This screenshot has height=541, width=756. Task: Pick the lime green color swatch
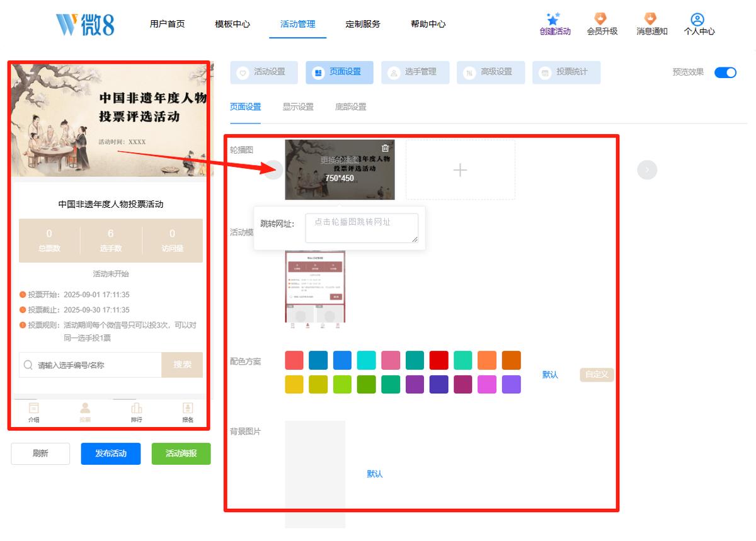coord(342,384)
